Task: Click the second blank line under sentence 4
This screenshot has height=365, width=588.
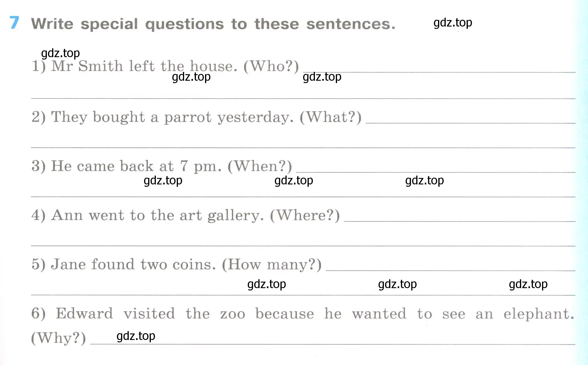Action: point(303,246)
